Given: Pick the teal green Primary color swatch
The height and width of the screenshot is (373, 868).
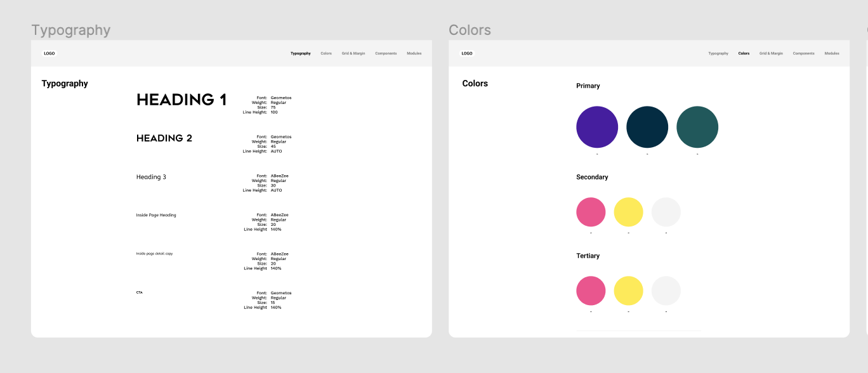Looking at the screenshot, I should coord(697,127).
